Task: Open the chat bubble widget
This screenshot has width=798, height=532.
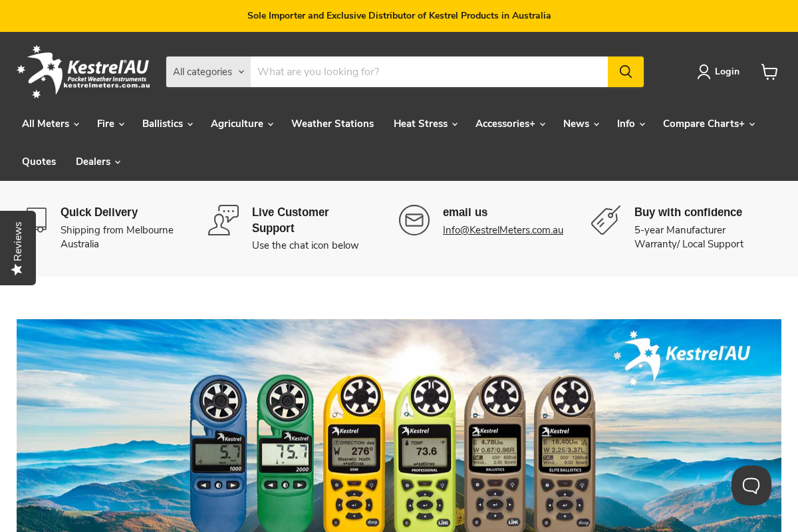Action: pyautogui.click(x=751, y=485)
